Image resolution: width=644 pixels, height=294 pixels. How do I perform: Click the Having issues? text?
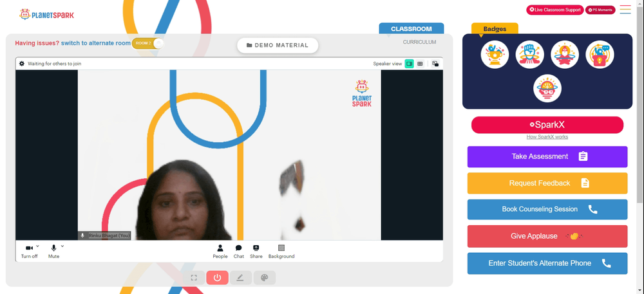coord(37,43)
